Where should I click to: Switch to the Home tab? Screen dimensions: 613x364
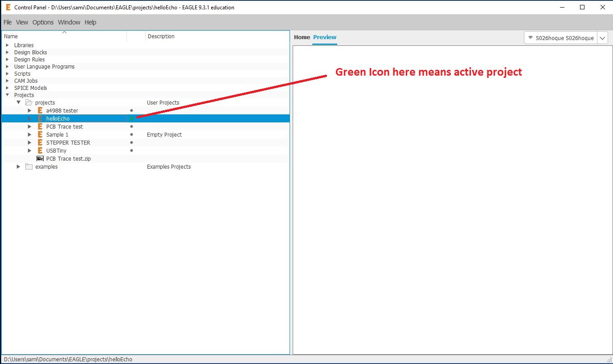point(302,37)
